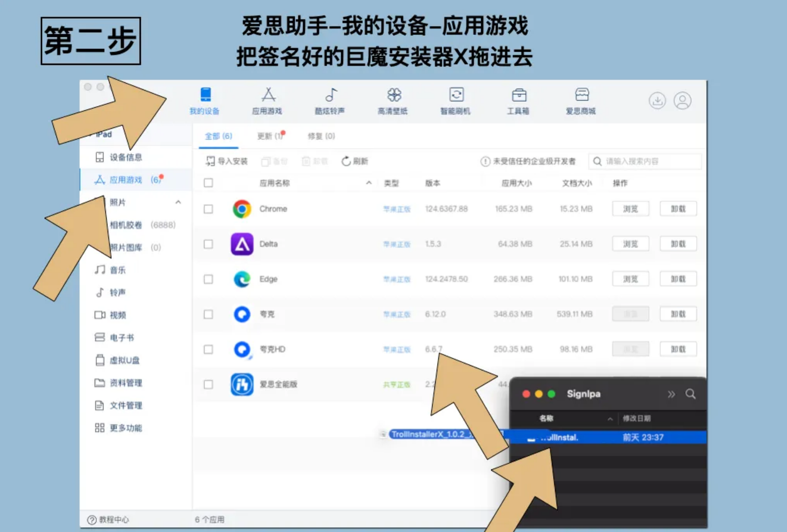
Task: Open the user account profile icon
Action: (682, 101)
